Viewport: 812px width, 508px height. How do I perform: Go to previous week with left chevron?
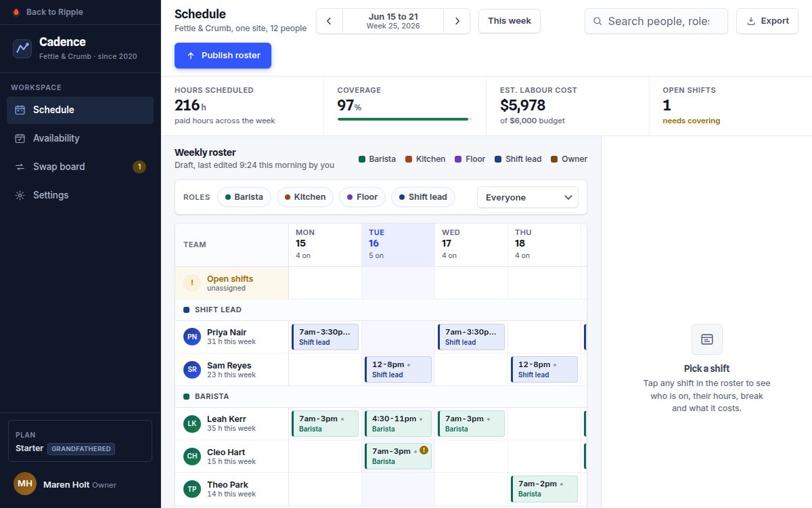click(330, 21)
